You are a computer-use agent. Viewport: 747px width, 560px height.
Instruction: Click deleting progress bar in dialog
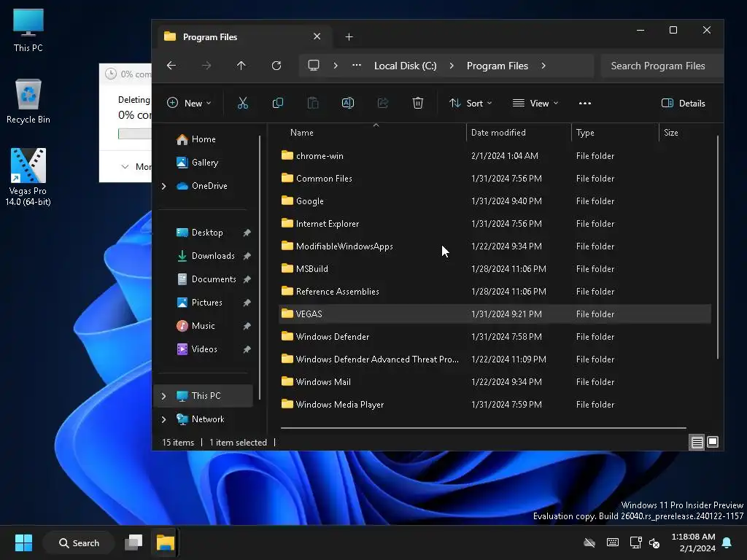(x=135, y=134)
